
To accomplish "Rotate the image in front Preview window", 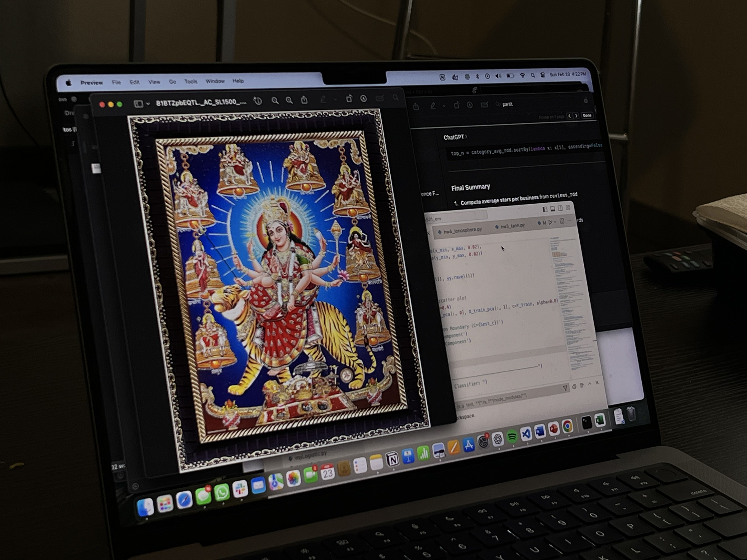I will 349,99.
